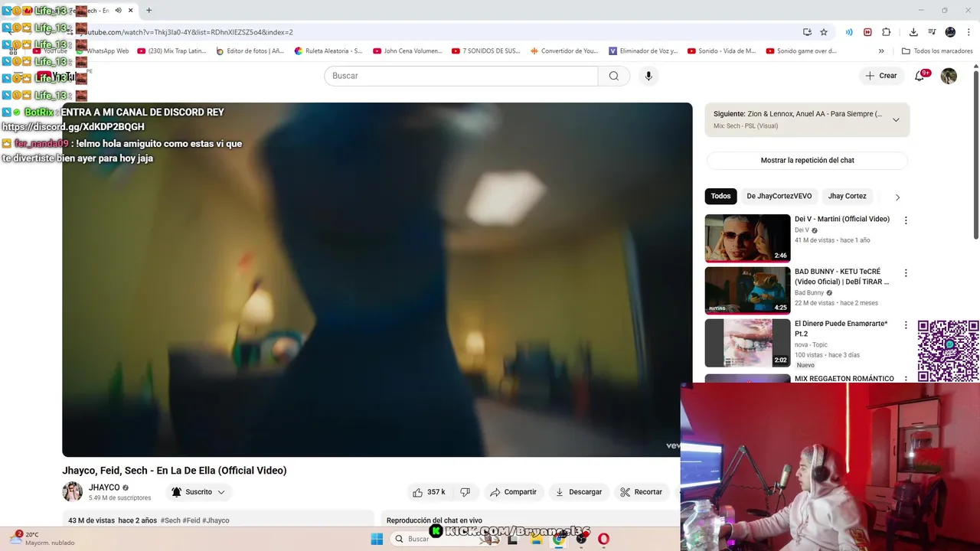Click the #Feid hashtag link
Image resolution: width=980 pixels, height=551 pixels.
[x=191, y=520]
